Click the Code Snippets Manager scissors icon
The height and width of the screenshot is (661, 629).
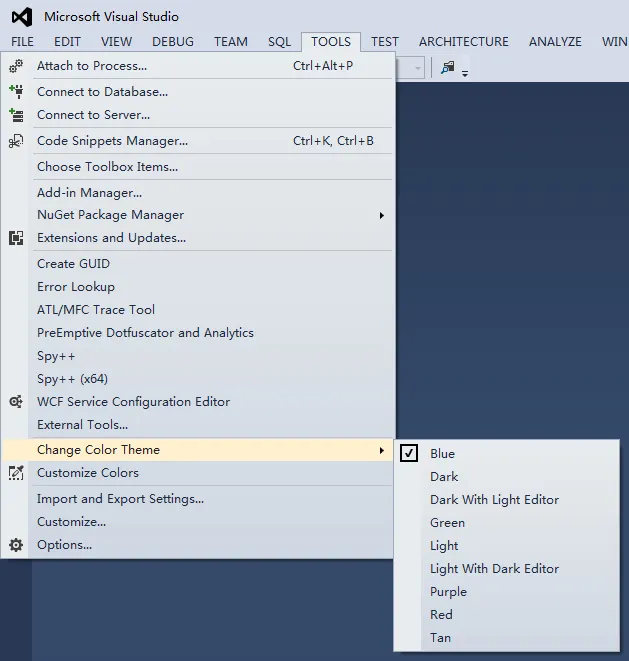16,141
